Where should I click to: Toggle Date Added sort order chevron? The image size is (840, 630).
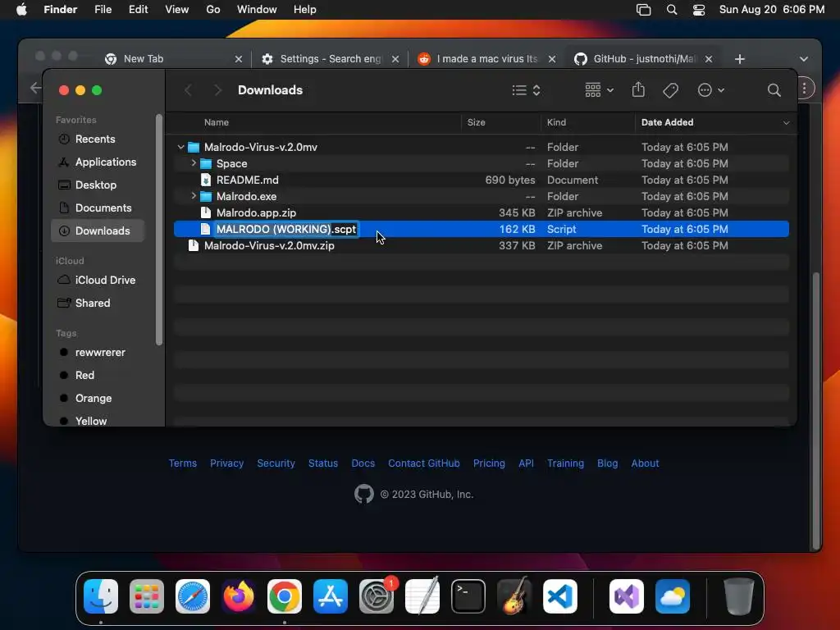click(x=786, y=123)
